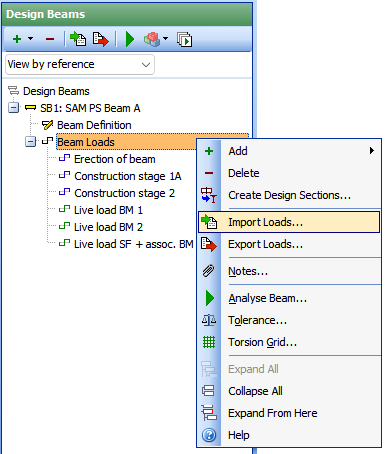Click the Import Loads toolbar icon

click(x=78, y=39)
